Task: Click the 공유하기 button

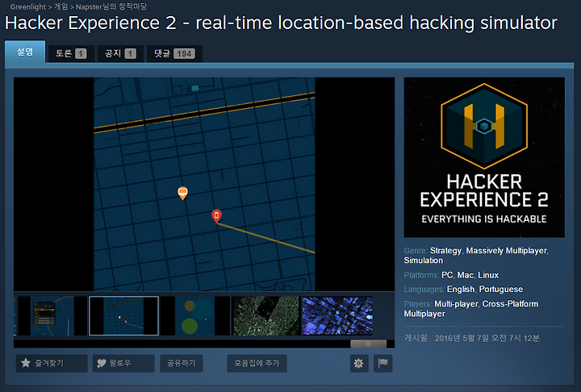Action: (x=182, y=363)
